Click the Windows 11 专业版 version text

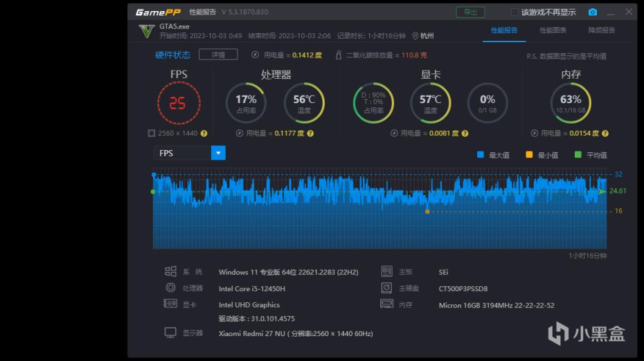pyautogui.click(x=288, y=272)
